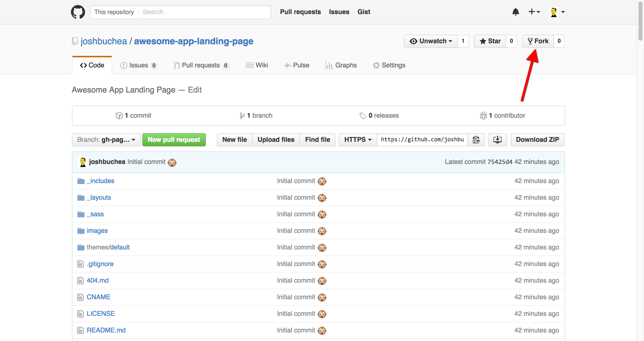Viewport: 644px width, 341px height.
Task: Focus the repository Search field
Action: [204, 12]
